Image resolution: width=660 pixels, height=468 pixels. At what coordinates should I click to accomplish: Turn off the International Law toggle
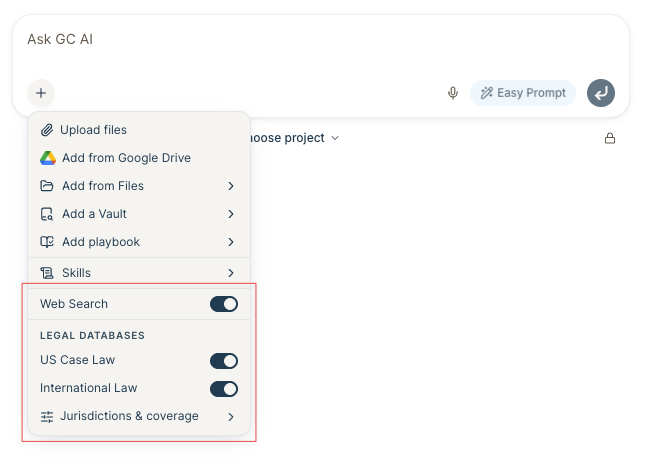(224, 389)
